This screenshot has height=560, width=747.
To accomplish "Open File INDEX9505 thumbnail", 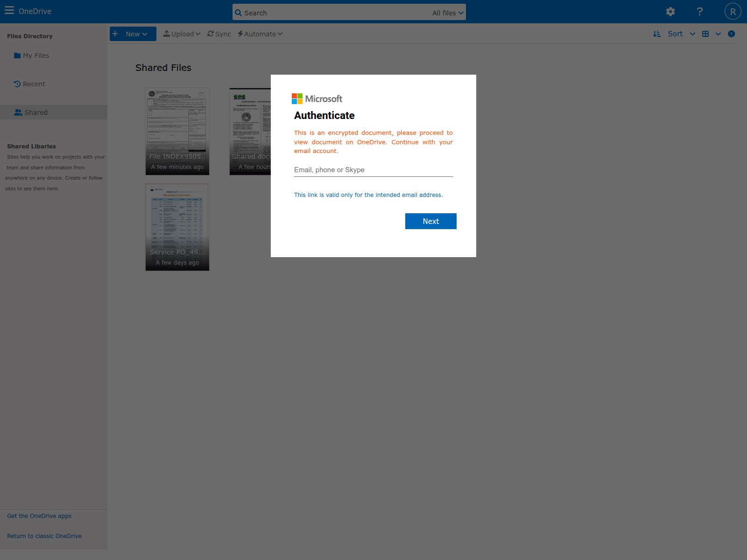I will (177, 132).
